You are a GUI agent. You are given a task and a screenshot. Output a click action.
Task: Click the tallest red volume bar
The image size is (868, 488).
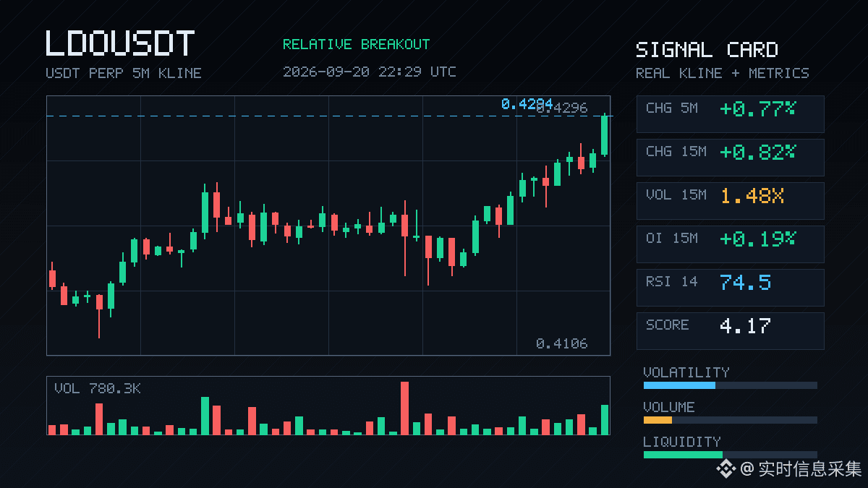pos(404,408)
